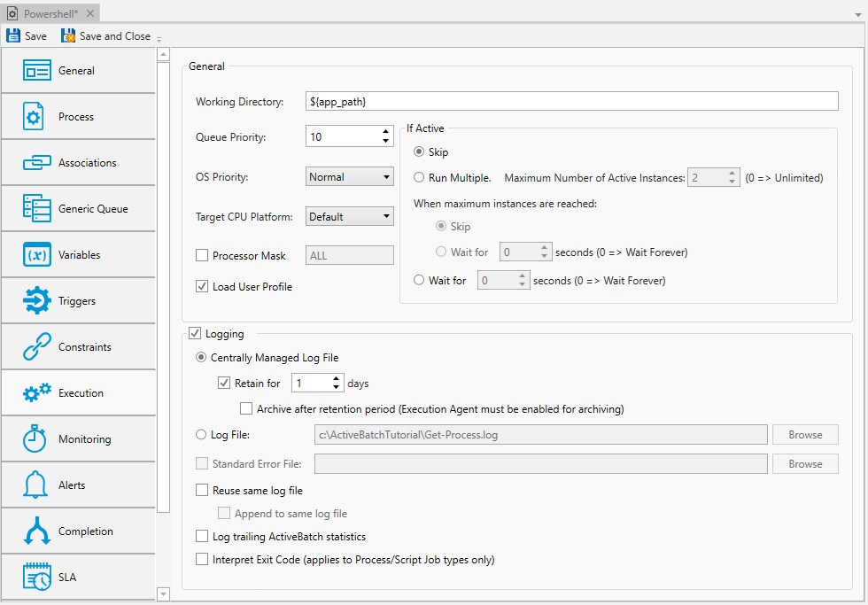Select the Associations link icon
Screen dimensions: 868x605
(x=35, y=163)
